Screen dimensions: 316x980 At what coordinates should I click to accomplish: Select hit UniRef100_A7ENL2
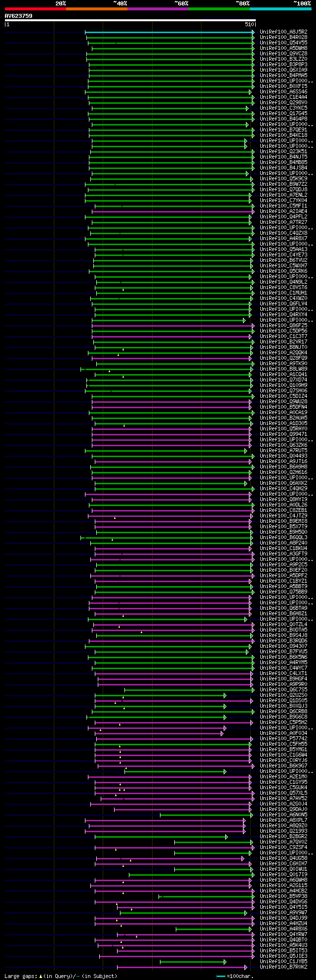(284, 195)
